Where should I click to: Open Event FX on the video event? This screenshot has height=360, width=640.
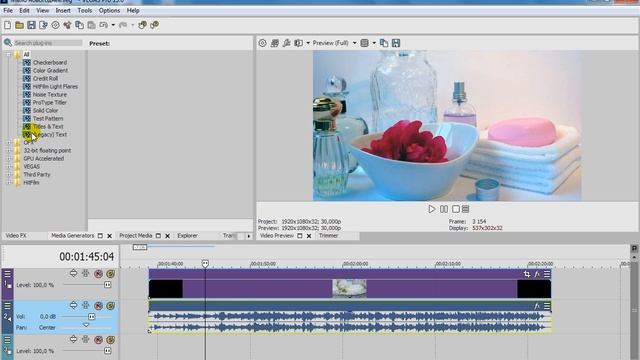coord(537,274)
